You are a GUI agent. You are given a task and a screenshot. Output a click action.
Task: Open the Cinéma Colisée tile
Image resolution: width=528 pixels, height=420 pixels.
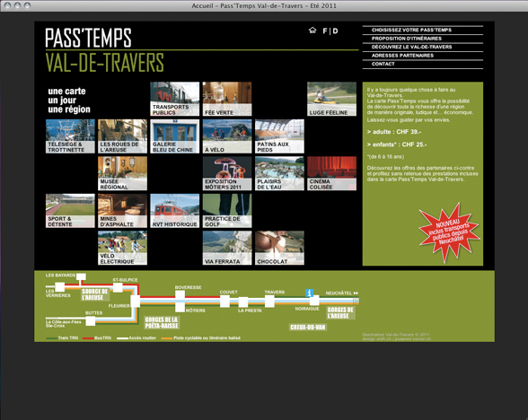331,173
